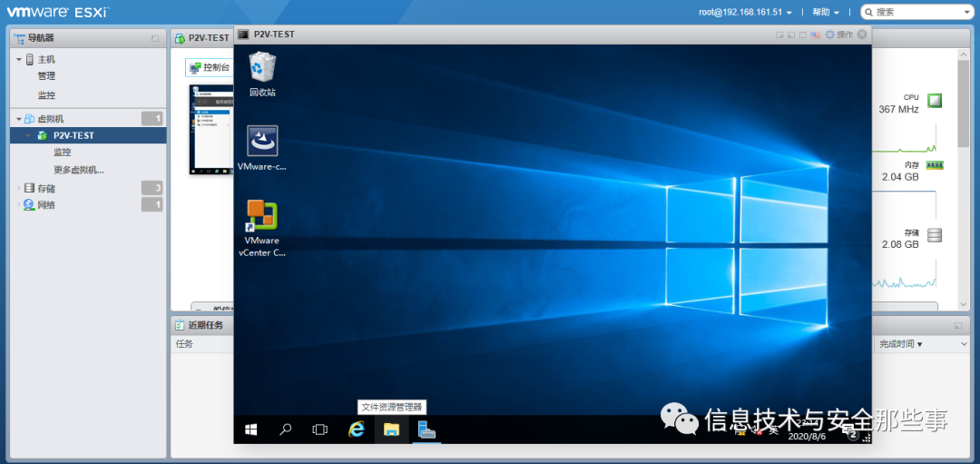Close the P2V-TEST console window
This screenshot has height=464, width=980.
tap(862, 35)
